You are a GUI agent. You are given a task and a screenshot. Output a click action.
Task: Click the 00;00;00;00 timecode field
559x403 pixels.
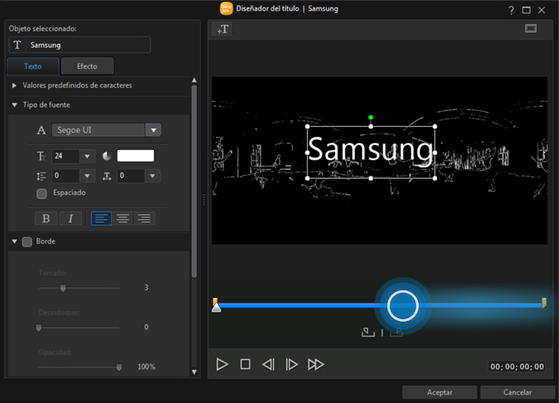tap(517, 367)
